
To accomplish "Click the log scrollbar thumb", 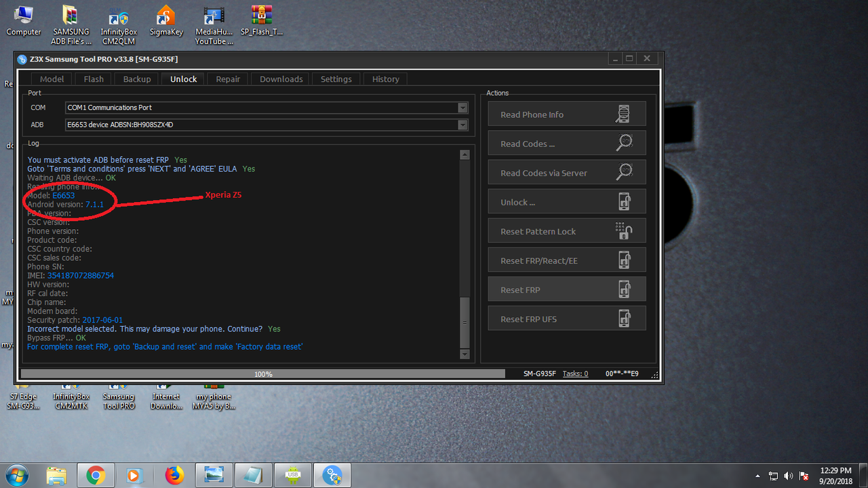I will coord(464,322).
